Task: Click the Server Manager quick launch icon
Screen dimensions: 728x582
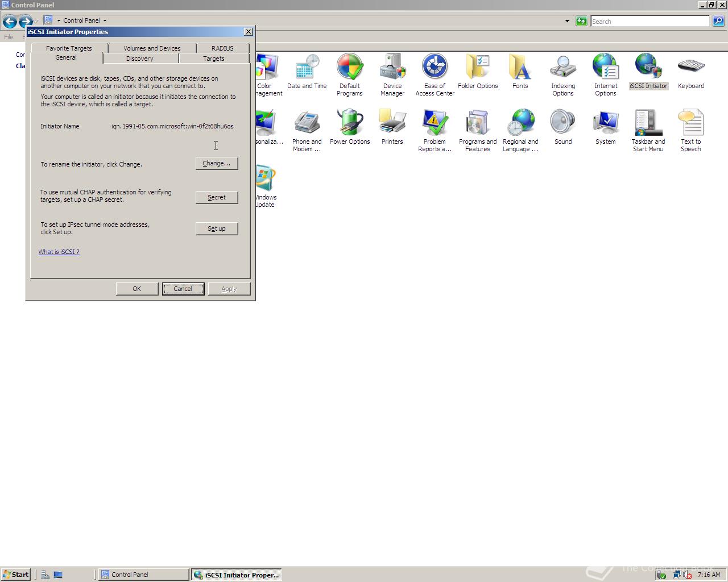Action: coord(45,575)
